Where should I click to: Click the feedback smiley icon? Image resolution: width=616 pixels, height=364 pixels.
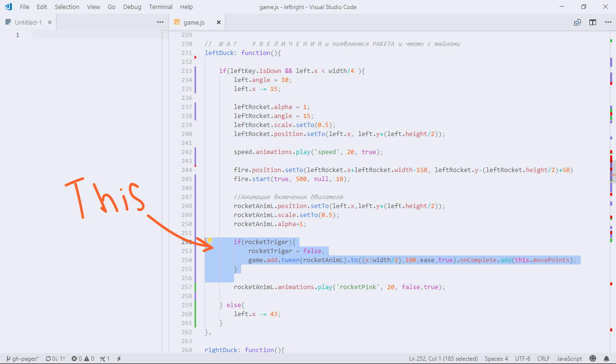(x=593, y=359)
